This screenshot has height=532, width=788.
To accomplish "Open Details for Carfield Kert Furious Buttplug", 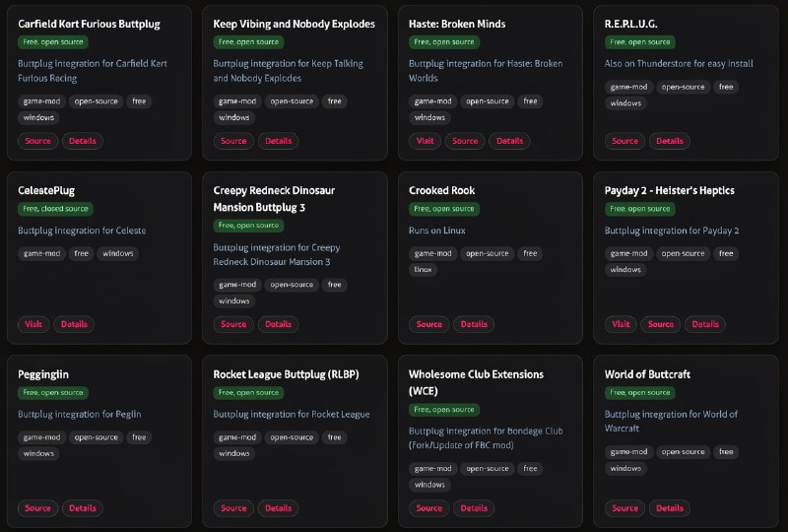I will coord(83,141).
